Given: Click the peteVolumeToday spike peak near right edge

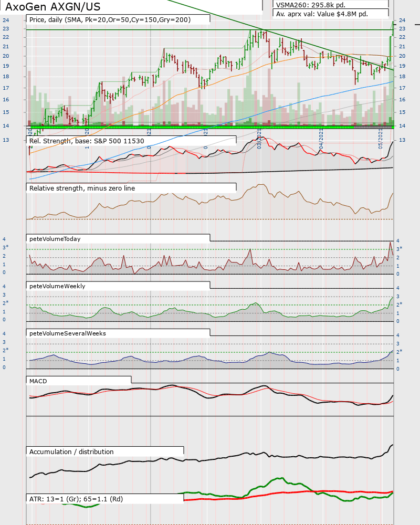Looking at the screenshot, I should pos(390,243).
